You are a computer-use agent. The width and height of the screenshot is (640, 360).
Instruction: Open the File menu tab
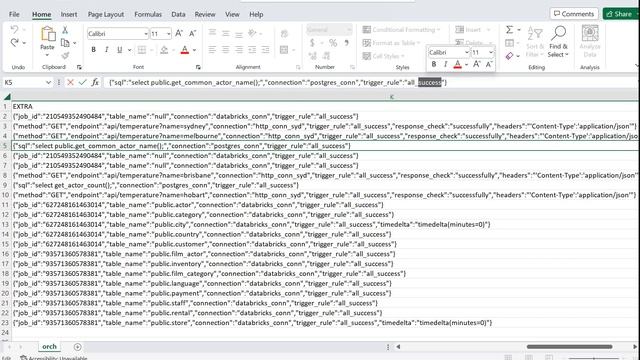[x=14, y=14]
